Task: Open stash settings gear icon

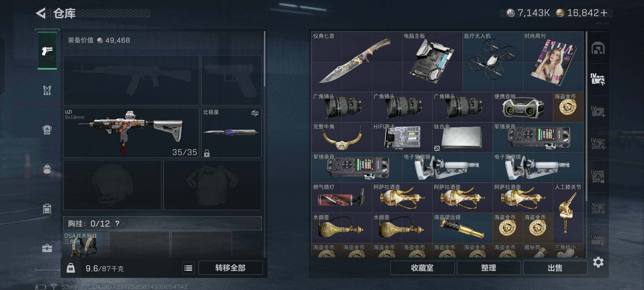Action: [598, 262]
